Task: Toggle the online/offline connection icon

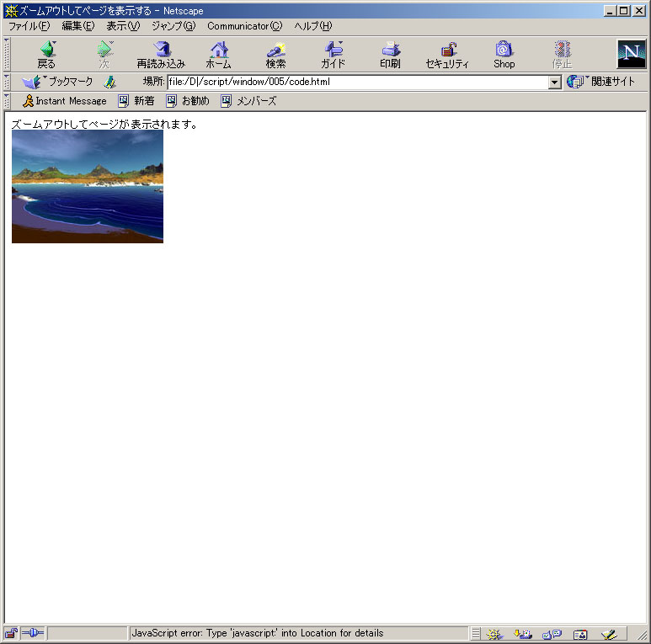Action: point(32,633)
